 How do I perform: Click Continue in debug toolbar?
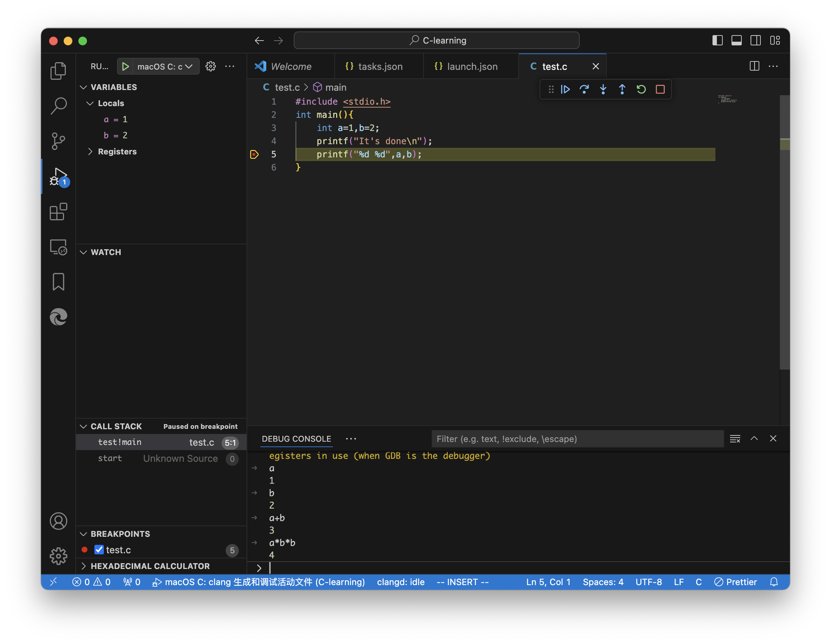click(565, 89)
